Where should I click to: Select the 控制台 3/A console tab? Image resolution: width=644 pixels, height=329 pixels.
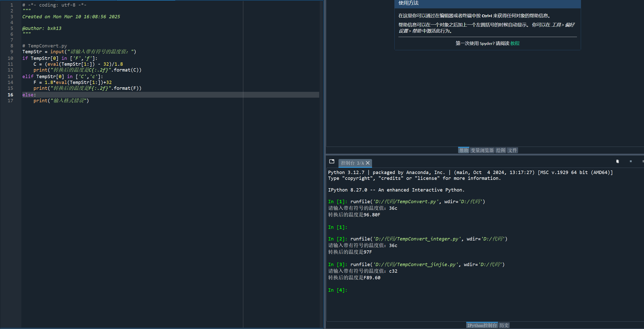point(352,163)
